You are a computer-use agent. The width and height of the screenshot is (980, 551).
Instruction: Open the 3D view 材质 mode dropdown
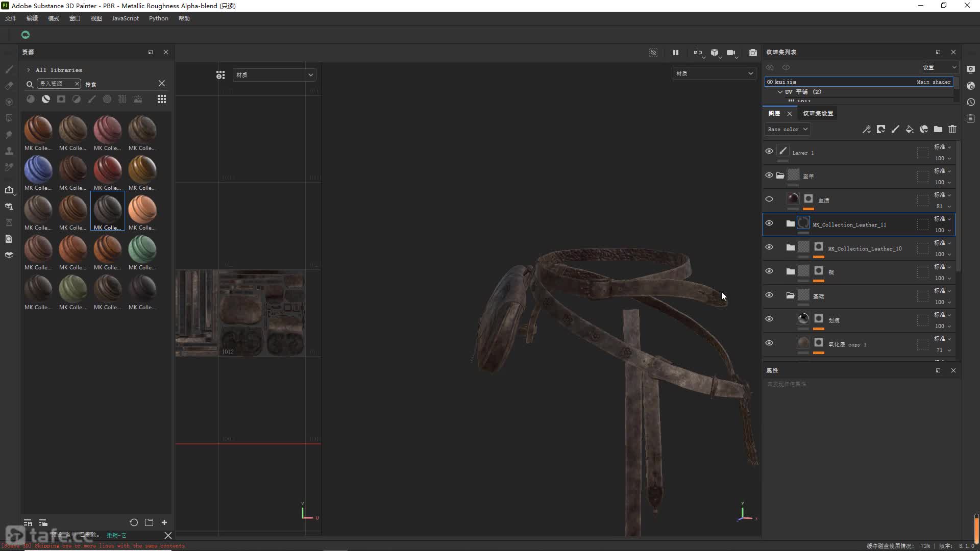[714, 73]
